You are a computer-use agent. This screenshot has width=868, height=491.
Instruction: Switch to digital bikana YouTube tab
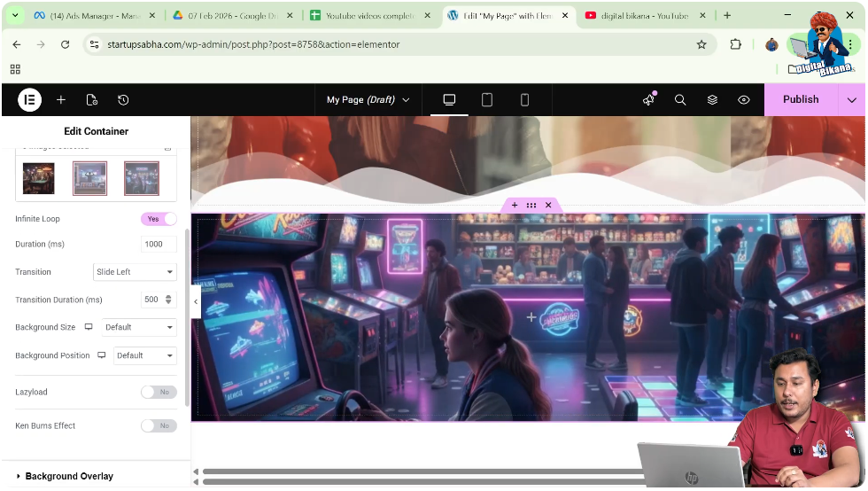pos(642,16)
